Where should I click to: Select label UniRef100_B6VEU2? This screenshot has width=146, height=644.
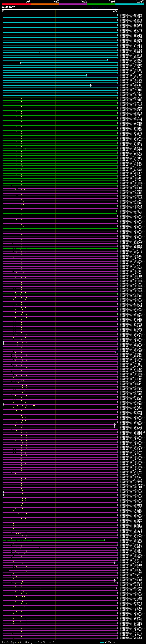click(x=131, y=540)
